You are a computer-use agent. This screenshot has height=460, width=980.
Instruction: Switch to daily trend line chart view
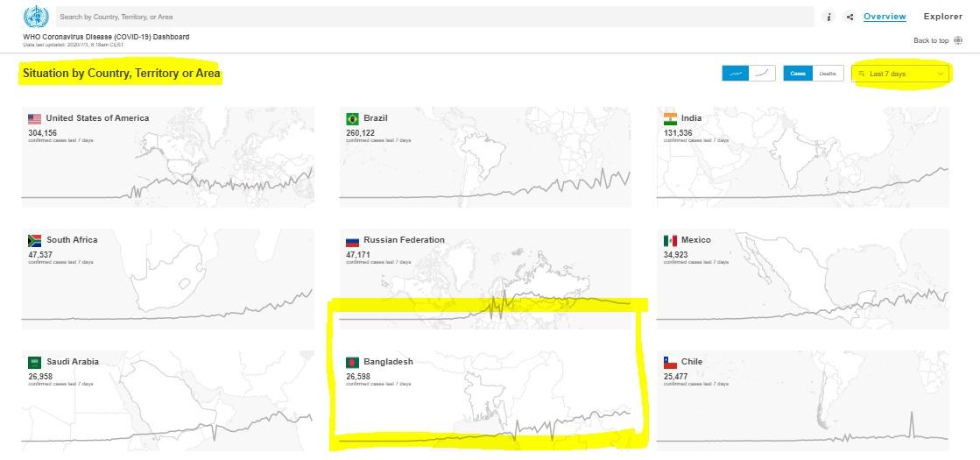(x=736, y=74)
